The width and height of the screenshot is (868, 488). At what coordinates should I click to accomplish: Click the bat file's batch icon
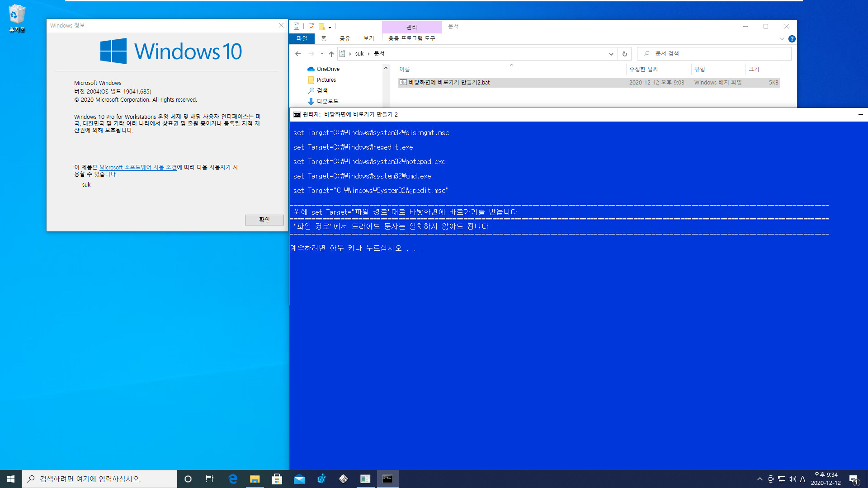coord(403,83)
